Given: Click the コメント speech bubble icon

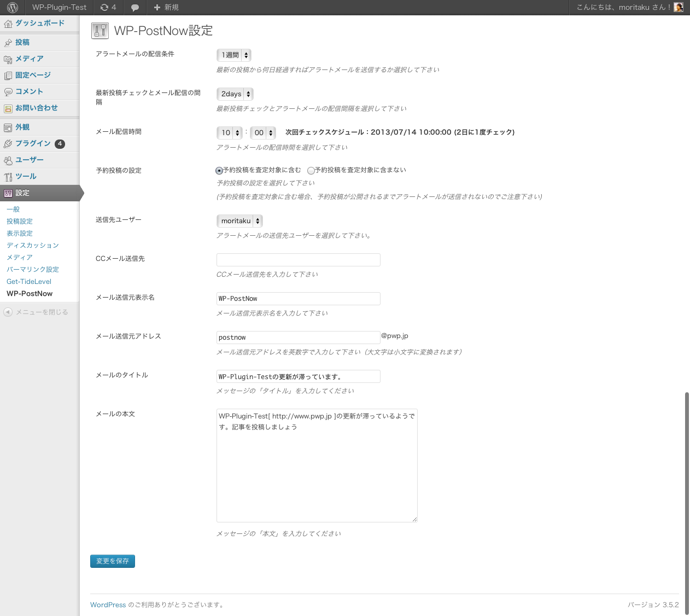Looking at the screenshot, I should point(8,92).
